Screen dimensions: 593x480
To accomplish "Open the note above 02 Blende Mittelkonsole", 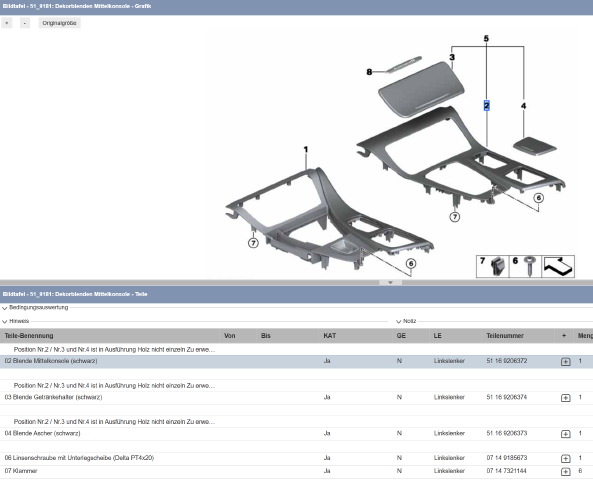I will point(114,350).
